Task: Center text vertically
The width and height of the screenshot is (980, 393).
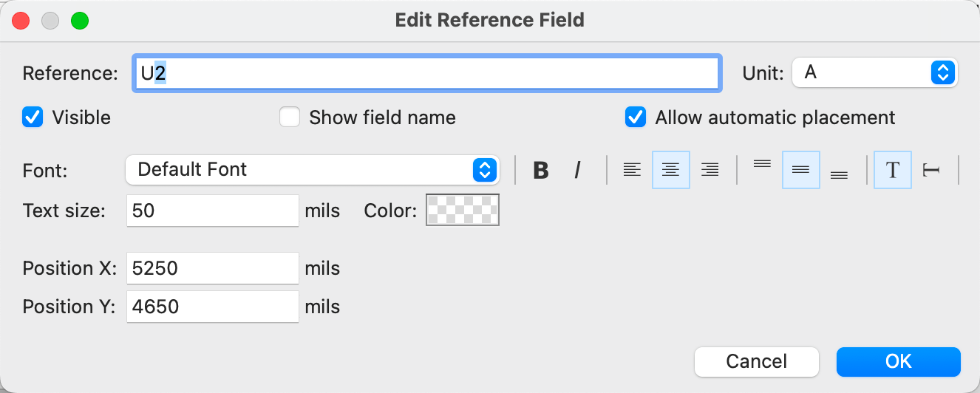Action: 800,170
